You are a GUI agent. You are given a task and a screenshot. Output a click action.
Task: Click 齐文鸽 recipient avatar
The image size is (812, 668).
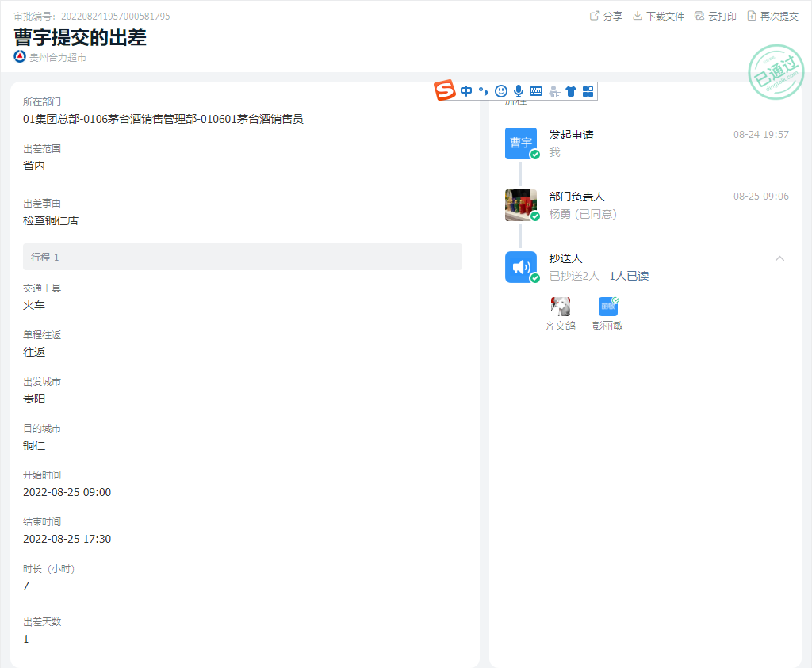[x=561, y=307]
